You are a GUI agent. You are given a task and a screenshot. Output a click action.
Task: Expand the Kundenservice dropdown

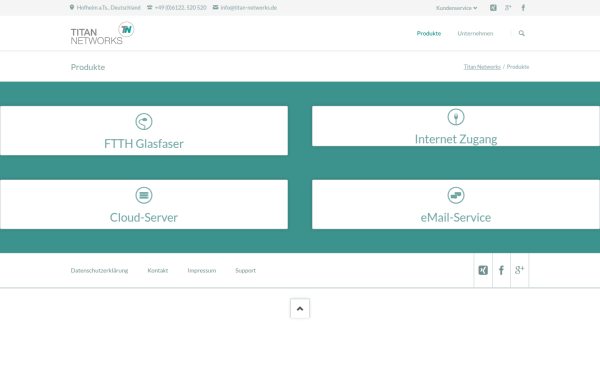(x=457, y=8)
